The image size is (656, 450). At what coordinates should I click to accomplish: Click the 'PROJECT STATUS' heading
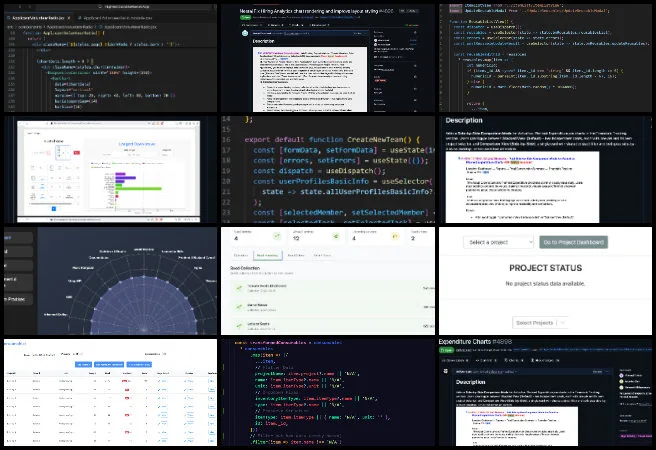coord(545,268)
